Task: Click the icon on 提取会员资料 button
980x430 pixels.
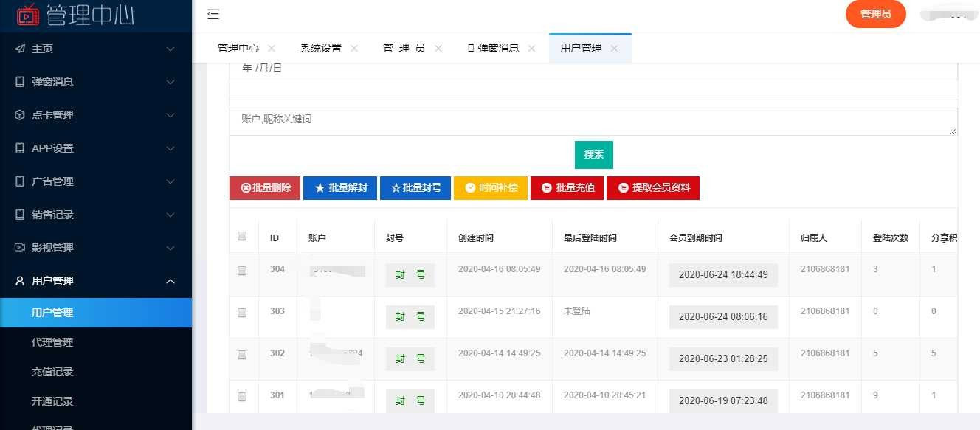Action: [624, 188]
